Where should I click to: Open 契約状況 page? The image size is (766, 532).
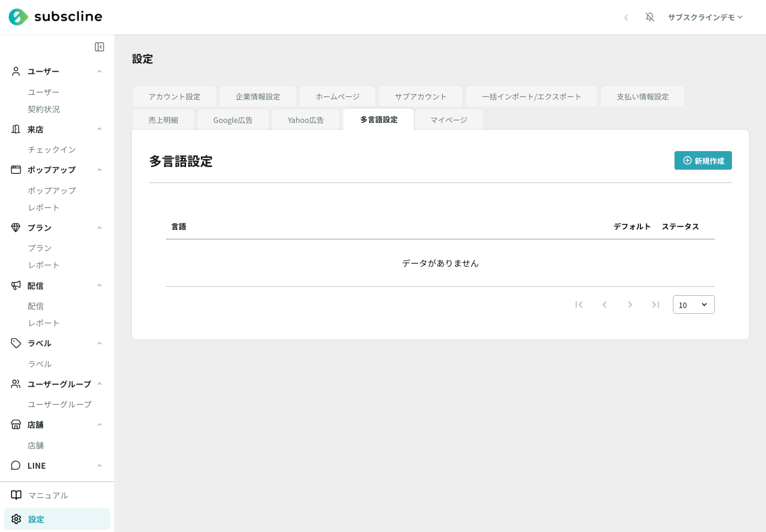[x=44, y=109]
